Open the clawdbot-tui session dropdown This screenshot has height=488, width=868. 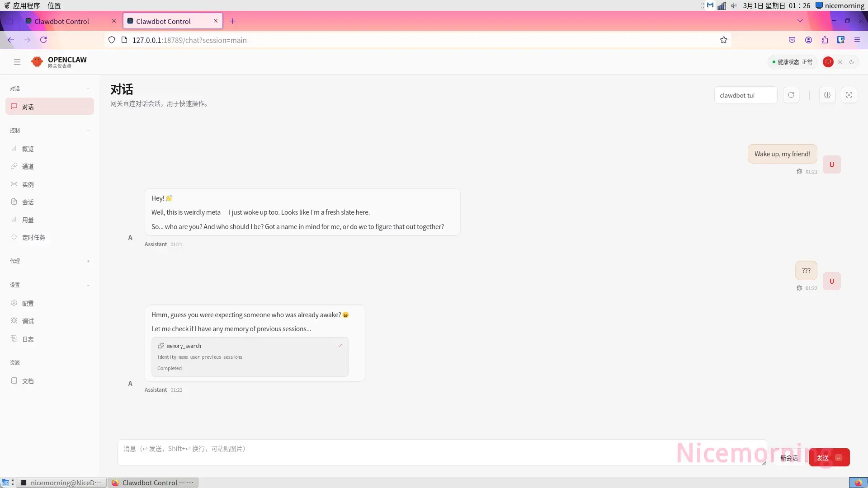pos(745,95)
